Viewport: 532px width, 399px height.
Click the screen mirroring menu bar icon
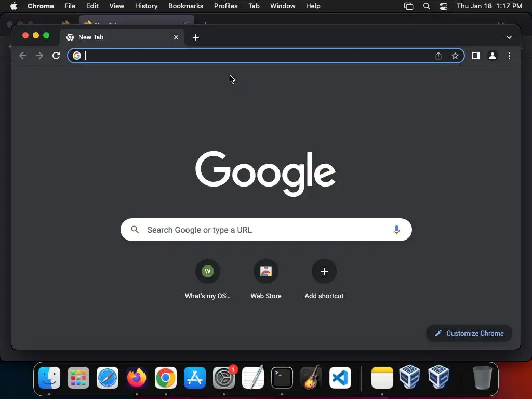408,6
